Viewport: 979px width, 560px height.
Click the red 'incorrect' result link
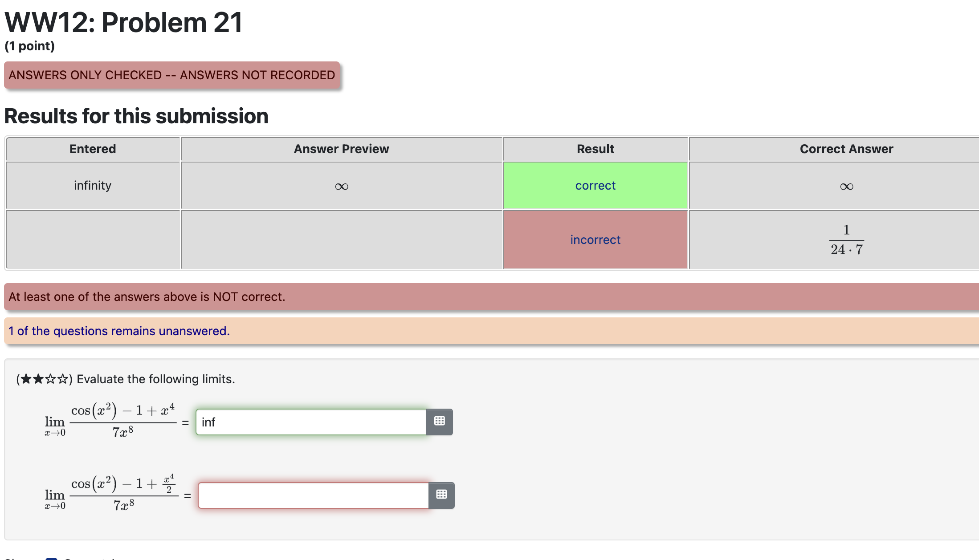(595, 240)
